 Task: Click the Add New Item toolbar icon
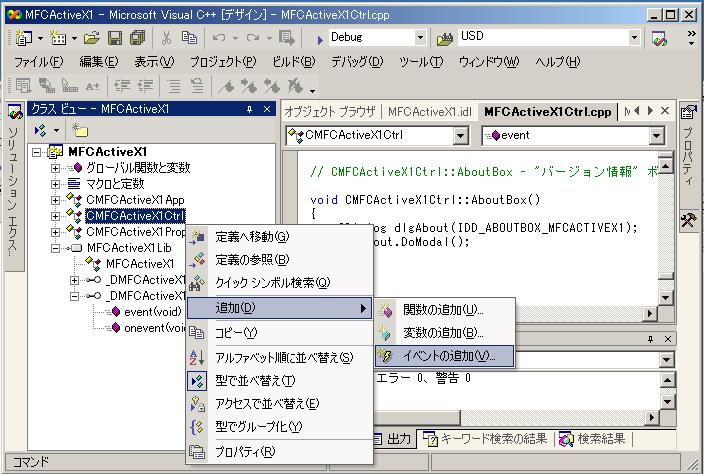58,39
